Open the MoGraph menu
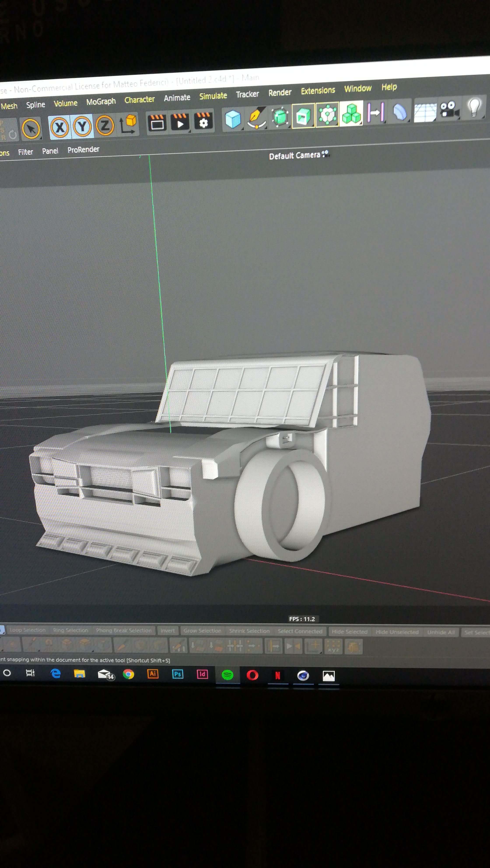The image size is (490, 868). (101, 102)
